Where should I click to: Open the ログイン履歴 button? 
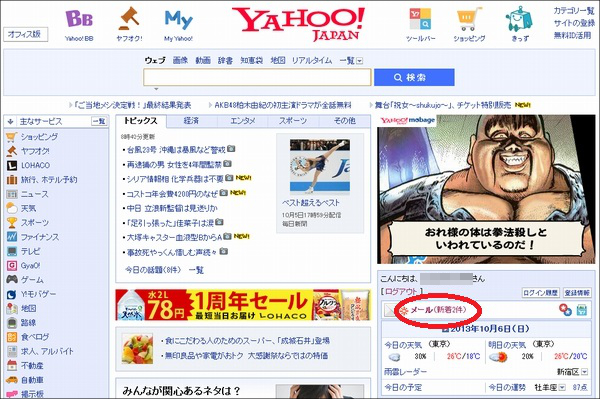click(x=541, y=293)
